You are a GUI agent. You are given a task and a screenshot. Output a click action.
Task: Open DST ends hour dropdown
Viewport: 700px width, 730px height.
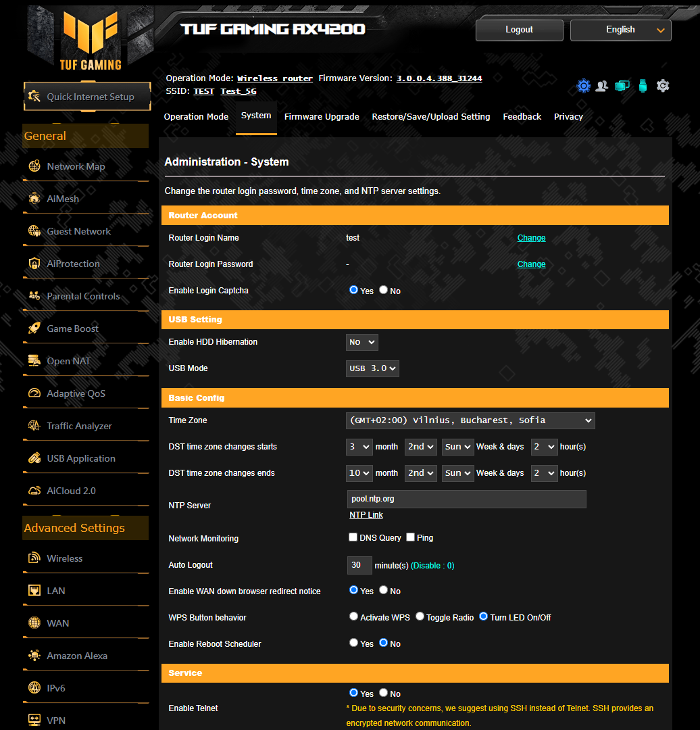pyautogui.click(x=544, y=473)
